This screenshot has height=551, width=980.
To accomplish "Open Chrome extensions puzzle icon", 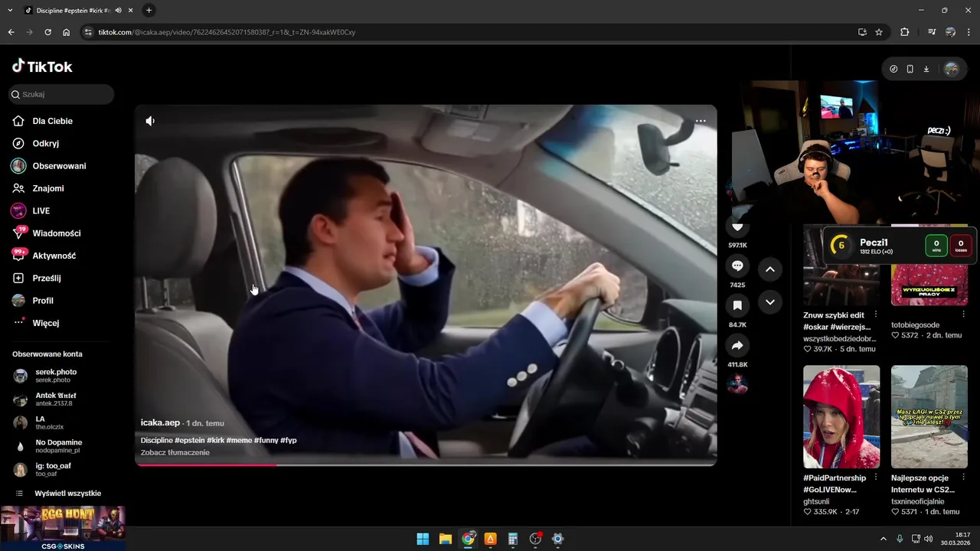I will (x=905, y=32).
